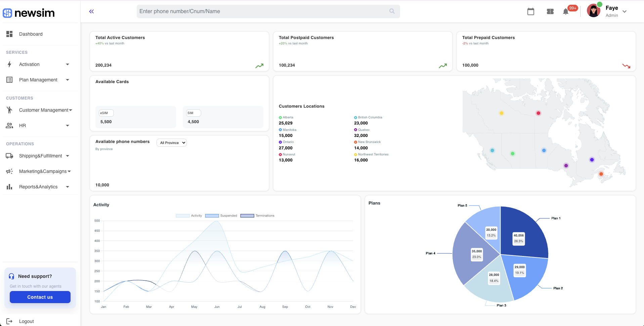
Task: Collapse sidebar using double chevron icon
Action: (x=91, y=11)
